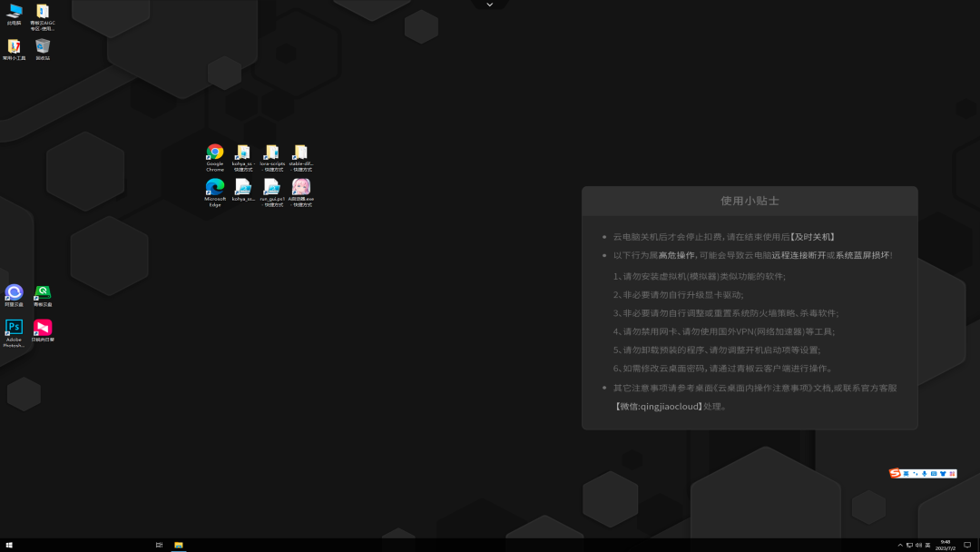This screenshot has height=552, width=980.
Task: Open the taskbar clock and date
Action: (x=945, y=545)
